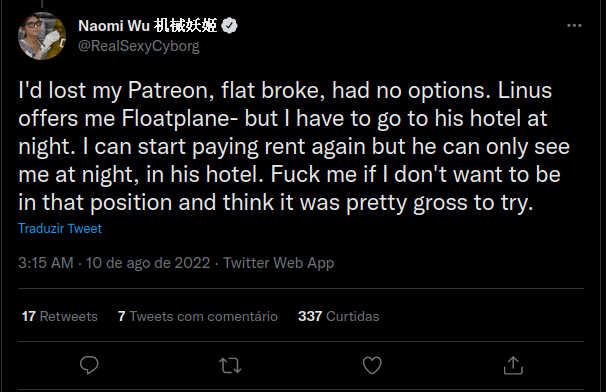Viewport: 606px width, 392px height.
Task: View the 337 Curtidas likes list
Action: (339, 316)
